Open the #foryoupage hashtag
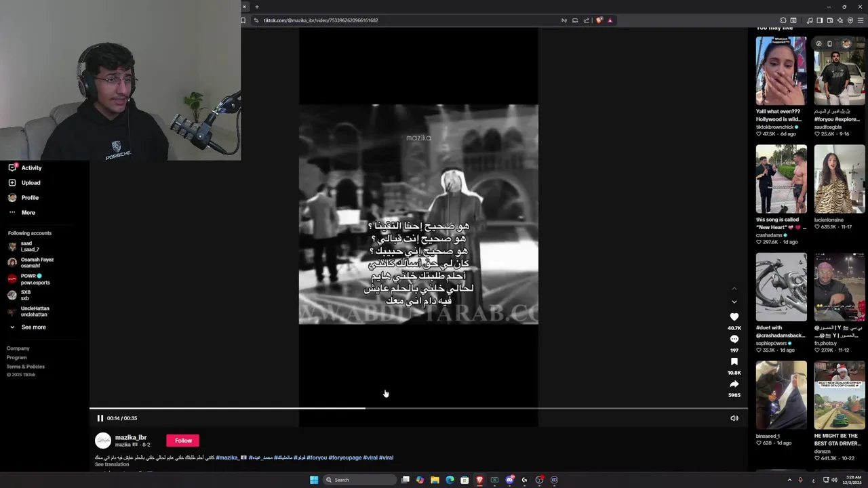Viewport: 868px width, 488px height. pos(345,457)
